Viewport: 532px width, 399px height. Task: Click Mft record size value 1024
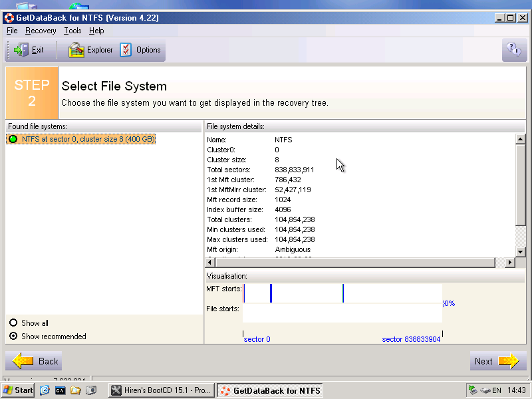pos(283,199)
